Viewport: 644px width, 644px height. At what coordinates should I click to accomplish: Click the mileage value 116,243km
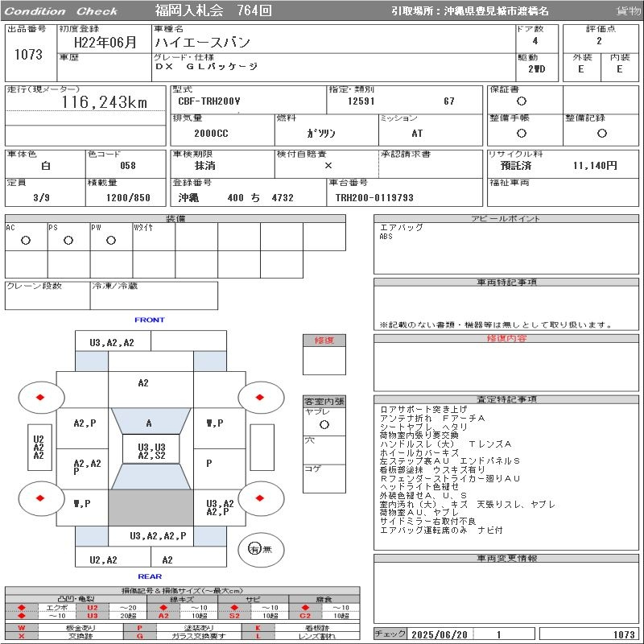105,102
